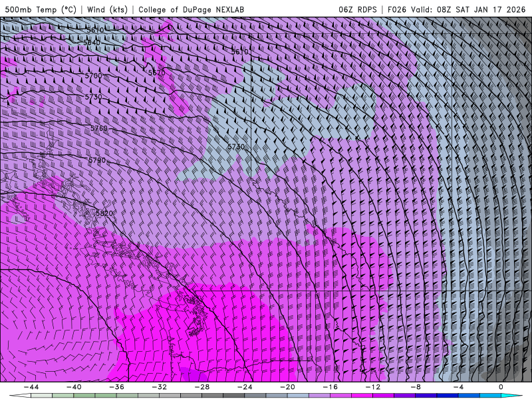The height and width of the screenshot is (399, 532).
Task: Click the 5700 height contour label
Action: 94,76
